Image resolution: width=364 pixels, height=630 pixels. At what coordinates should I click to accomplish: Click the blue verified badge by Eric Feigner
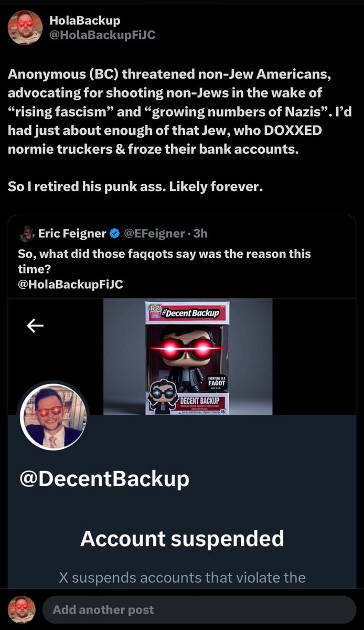[x=115, y=233]
